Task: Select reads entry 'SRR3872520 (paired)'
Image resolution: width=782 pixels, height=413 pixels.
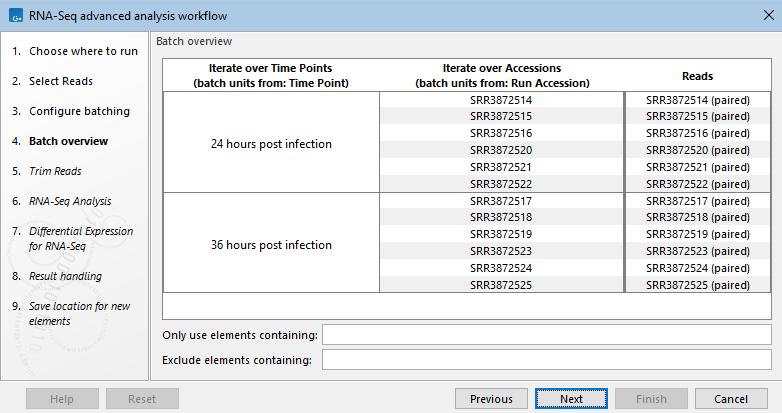Action: pyautogui.click(x=698, y=149)
